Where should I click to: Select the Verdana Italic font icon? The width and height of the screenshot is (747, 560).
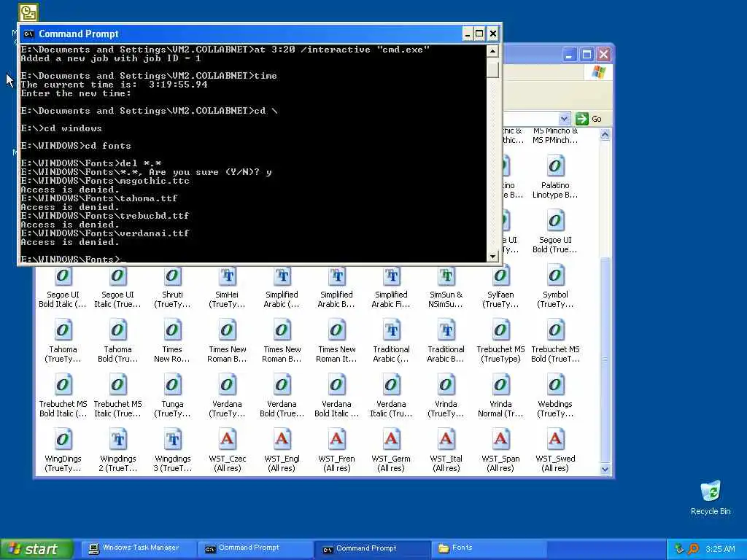tap(391, 385)
